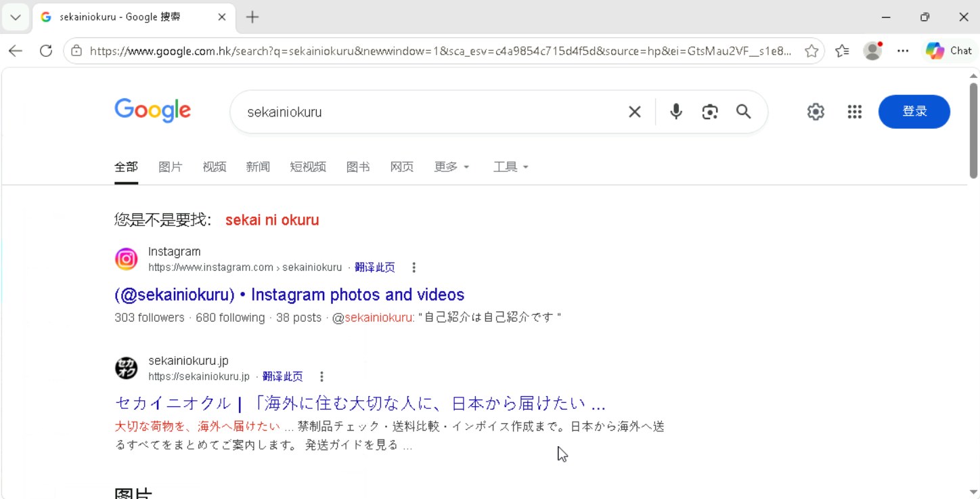Switch to 图书 books tab
Screen dimensions: 980x499
pyautogui.click(x=358, y=167)
